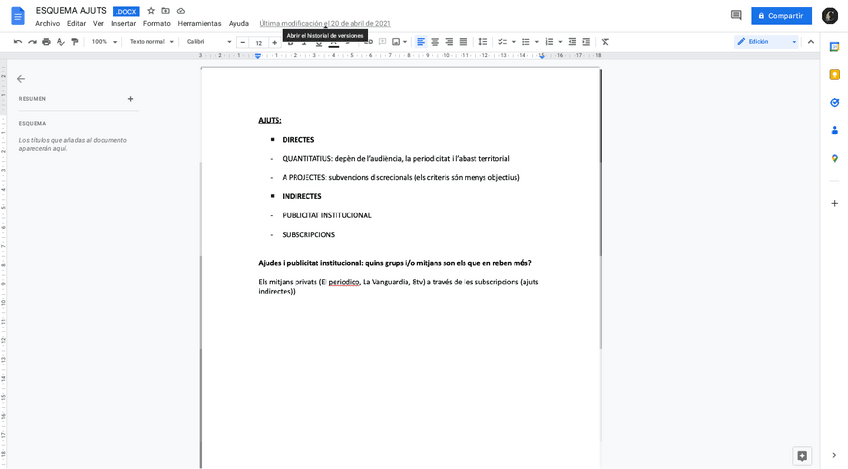848x469 pixels.
Task: Move document with folder icon
Action: 165,11
